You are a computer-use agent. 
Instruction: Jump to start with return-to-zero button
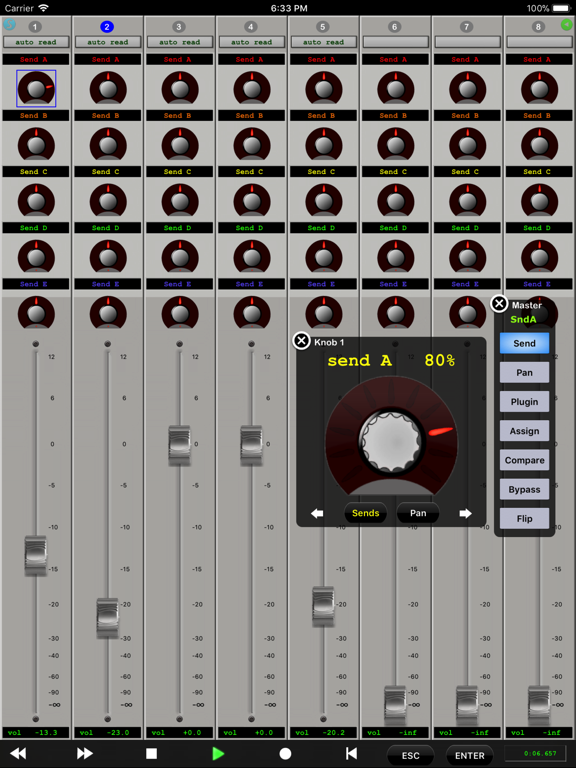(x=351, y=753)
